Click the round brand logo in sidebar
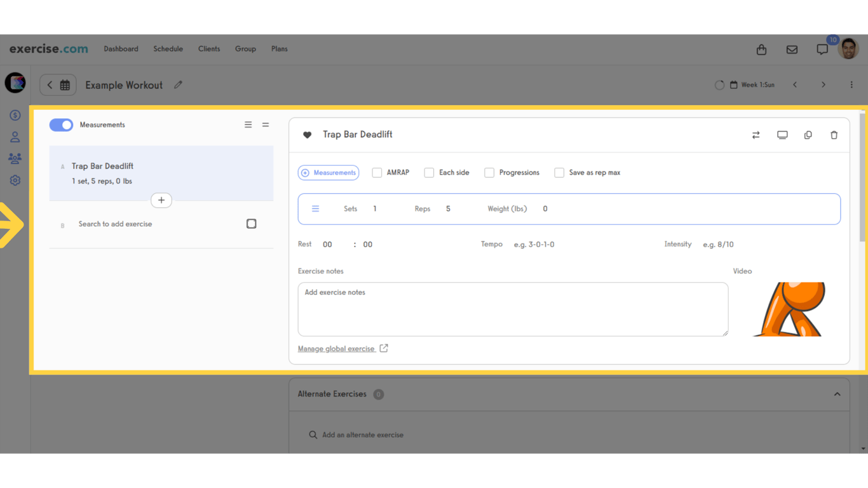The image size is (868, 488). (15, 83)
